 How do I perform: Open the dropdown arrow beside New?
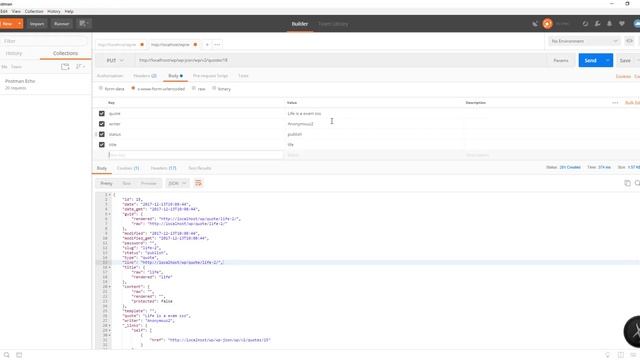point(19,24)
